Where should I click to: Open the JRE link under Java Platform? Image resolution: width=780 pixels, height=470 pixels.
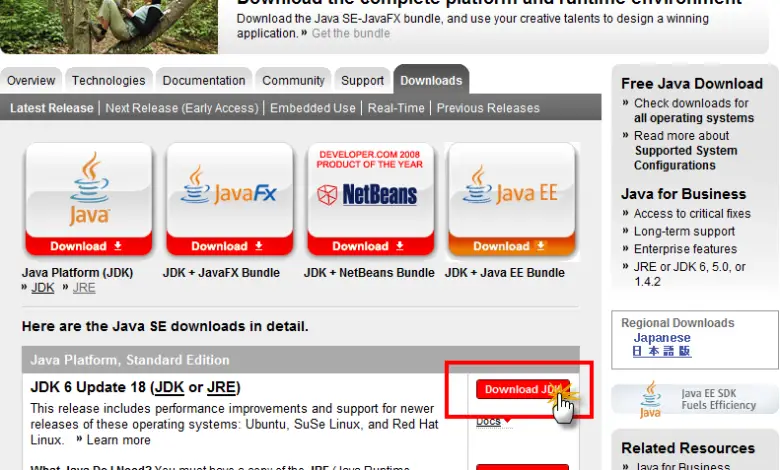click(x=84, y=288)
